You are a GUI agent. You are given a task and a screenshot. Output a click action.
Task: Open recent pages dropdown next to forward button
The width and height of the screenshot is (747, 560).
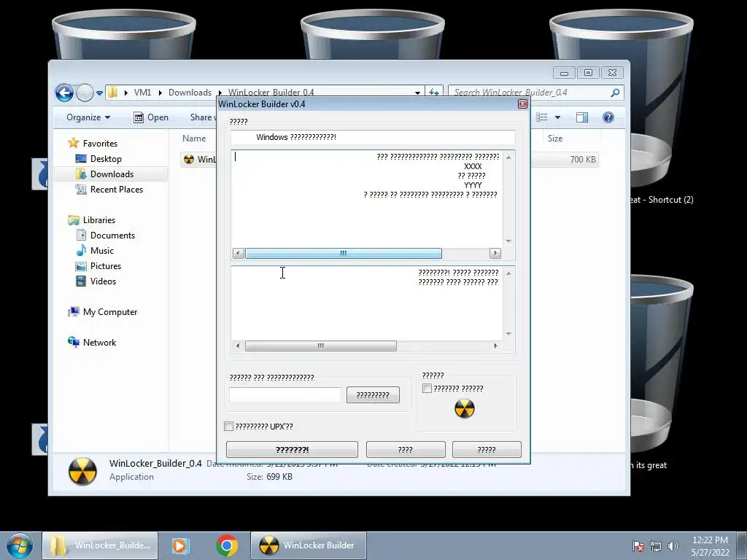click(99, 93)
